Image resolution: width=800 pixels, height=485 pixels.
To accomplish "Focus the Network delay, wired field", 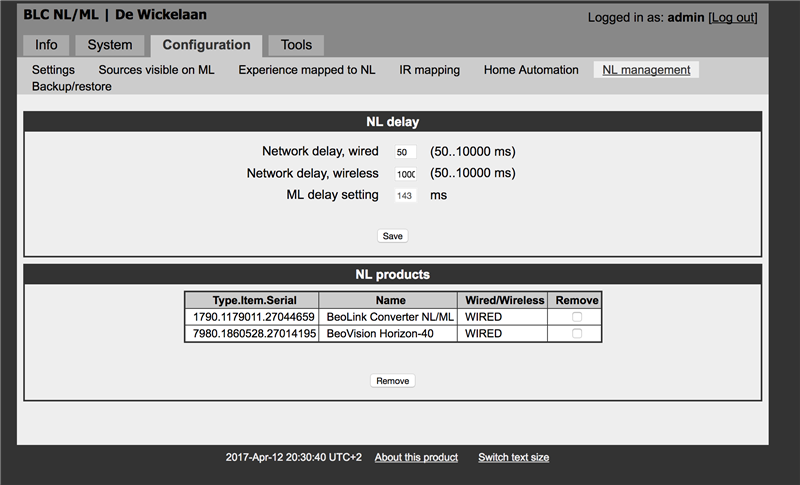I will [405, 151].
